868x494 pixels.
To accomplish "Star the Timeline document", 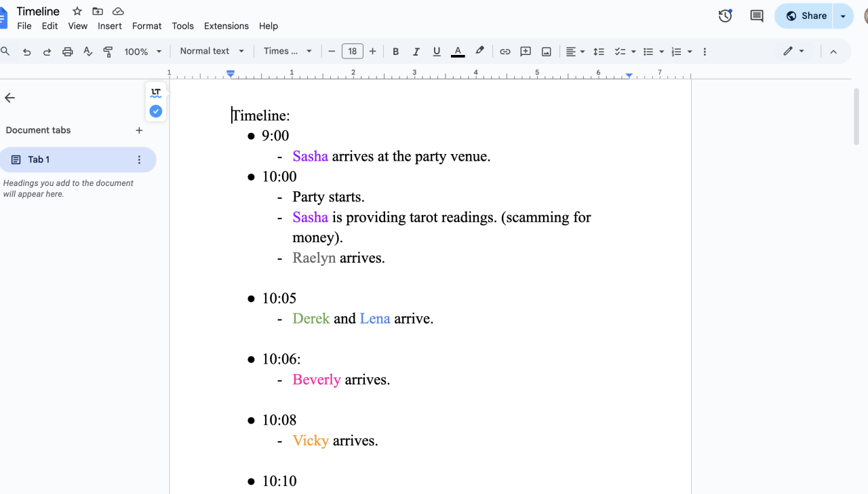I will tap(77, 12).
